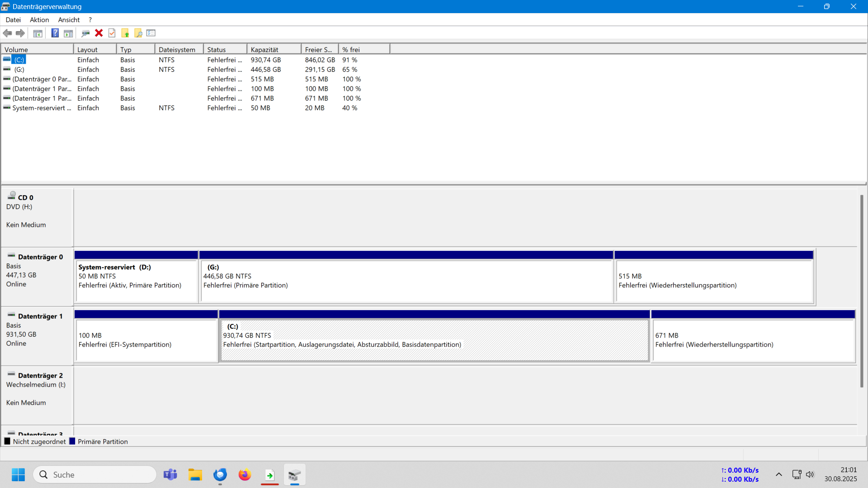Select the 671 MB recovery partition block
This screenshot has width=868, height=488.
[x=753, y=336]
